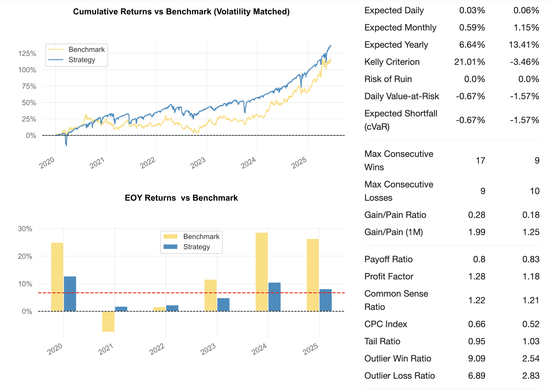Click the blue Strategy swatch in the EOY legend
Screen dimensions: 553x392
click(170, 247)
